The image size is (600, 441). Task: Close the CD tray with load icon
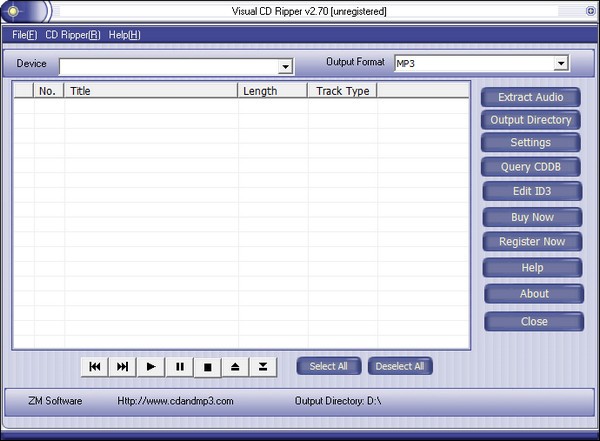pos(263,366)
